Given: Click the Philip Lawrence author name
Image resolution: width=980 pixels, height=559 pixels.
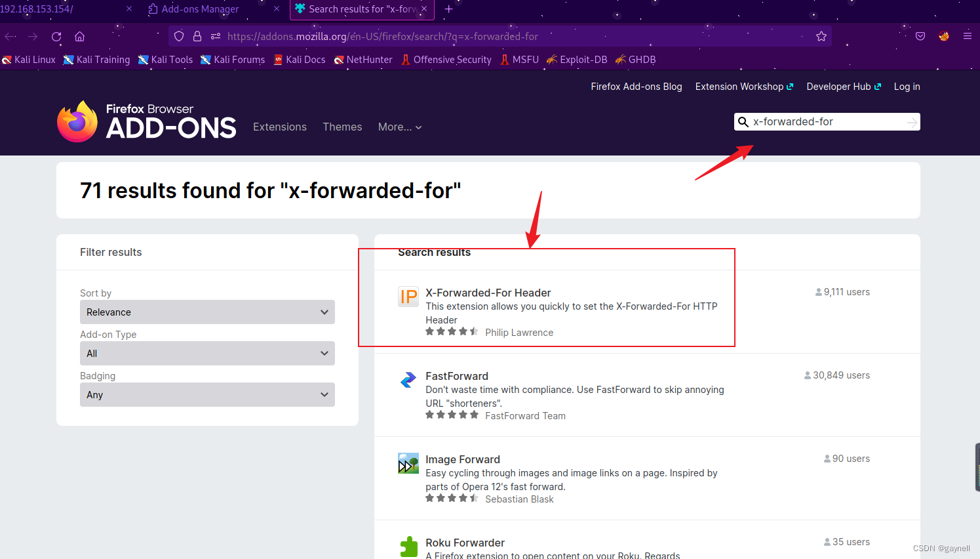Looking at the screenshot, I should pos(519,333).
